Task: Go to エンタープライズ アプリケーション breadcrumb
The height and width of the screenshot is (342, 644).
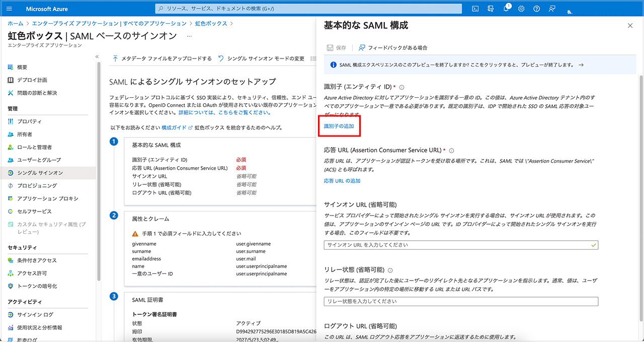Action: pos(109,24)
